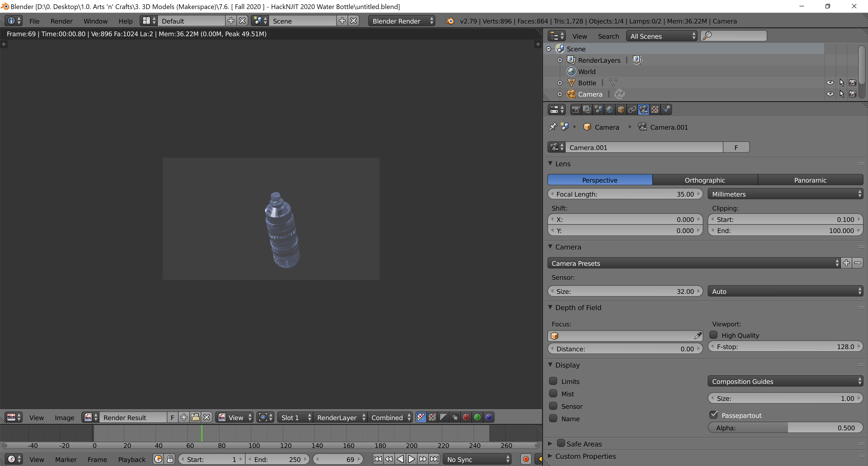Open the Texture properties checker tab
Image resolution: width=868 pixels, height=466 pixels.
pyautogui.click(x=655, y=109)
